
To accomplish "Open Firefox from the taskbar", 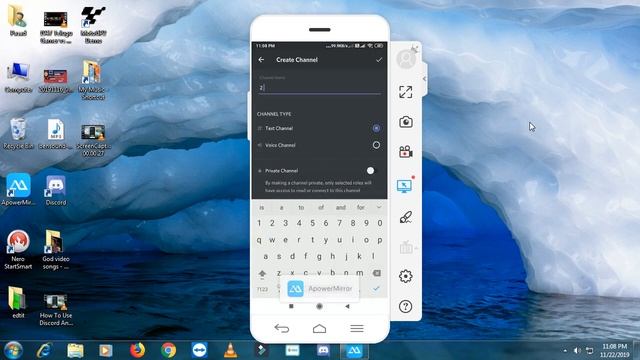I will pos(138,350).
